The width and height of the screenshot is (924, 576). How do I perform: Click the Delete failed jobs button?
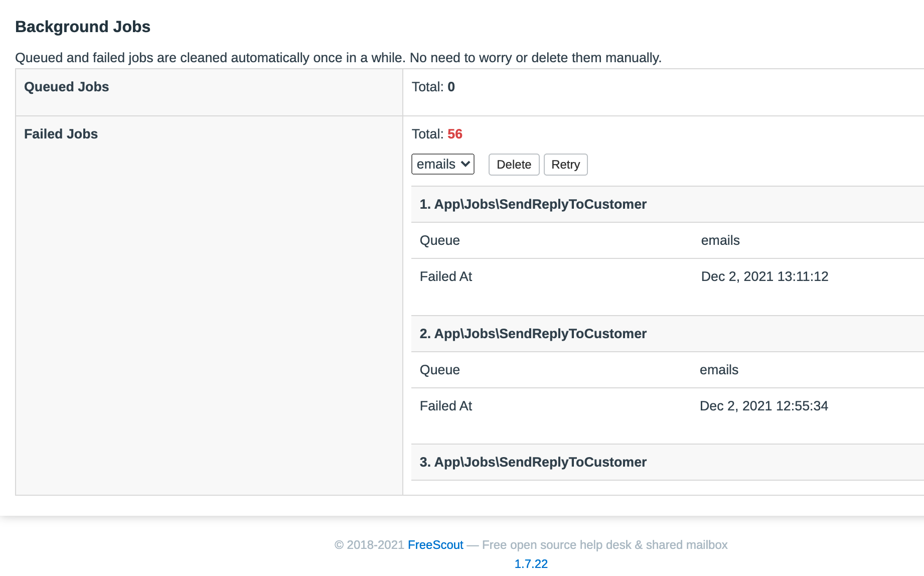514,165
